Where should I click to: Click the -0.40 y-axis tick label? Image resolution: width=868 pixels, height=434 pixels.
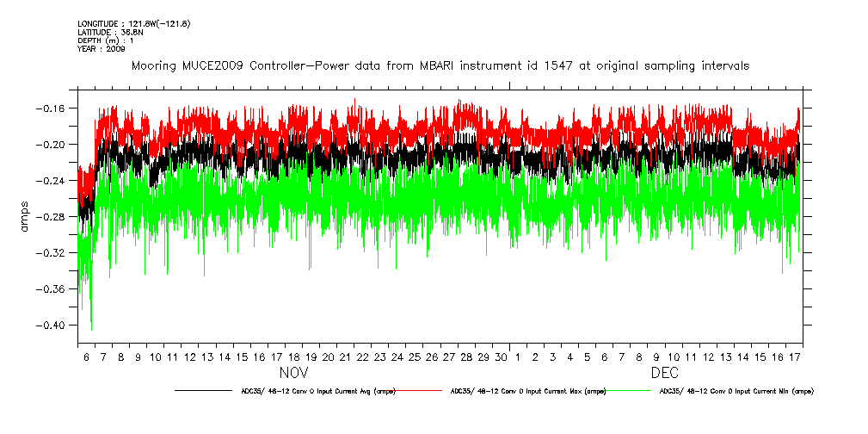point(57,325)
